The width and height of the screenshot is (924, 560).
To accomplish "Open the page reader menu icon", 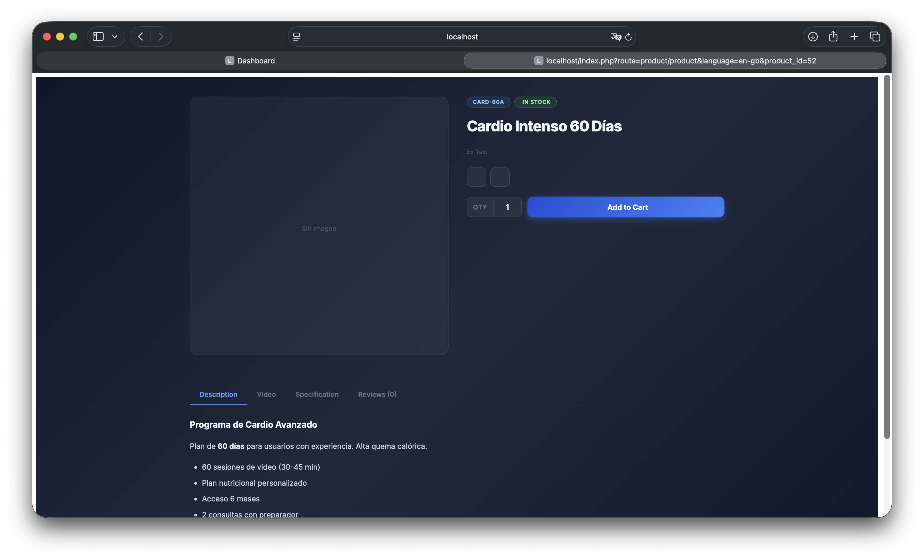I will click(x=297, y=36).
